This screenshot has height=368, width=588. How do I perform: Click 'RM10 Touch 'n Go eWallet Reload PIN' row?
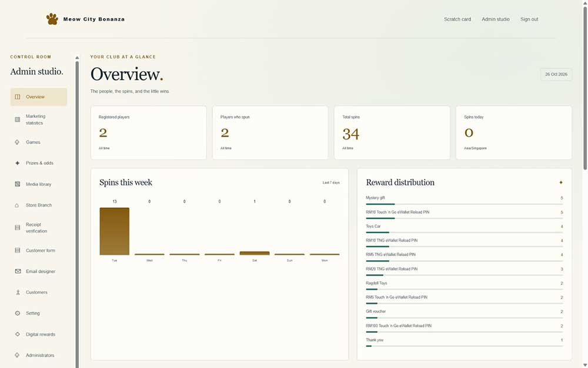(465, 215)
